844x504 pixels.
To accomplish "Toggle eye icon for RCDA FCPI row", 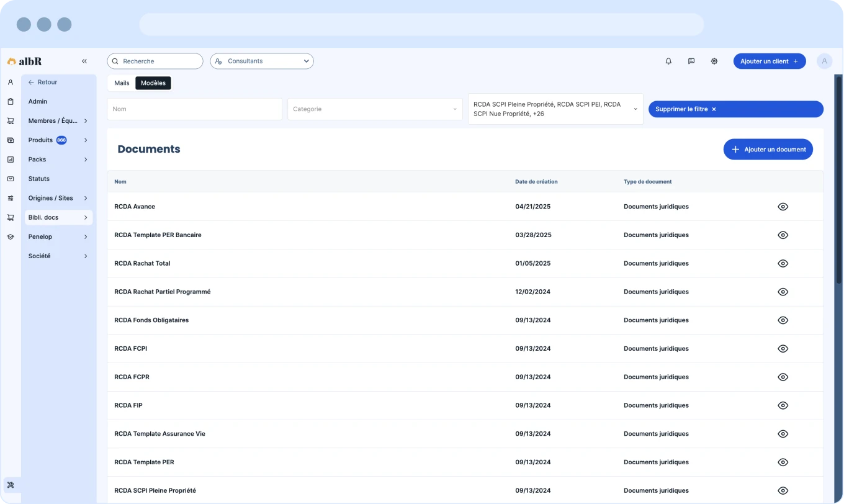I will click(783, 349).
